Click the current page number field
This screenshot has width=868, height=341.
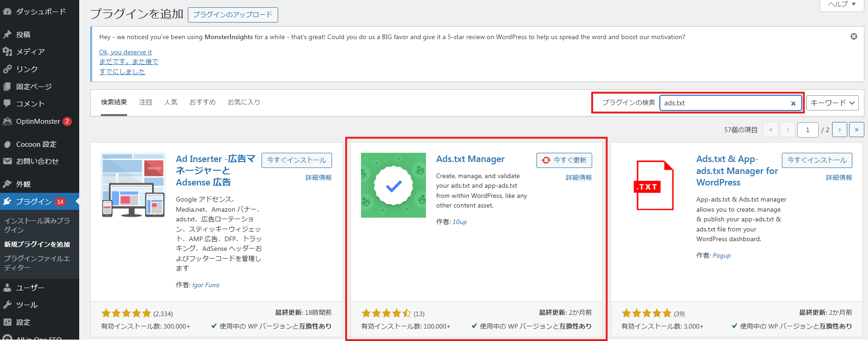tap(808, 130)
